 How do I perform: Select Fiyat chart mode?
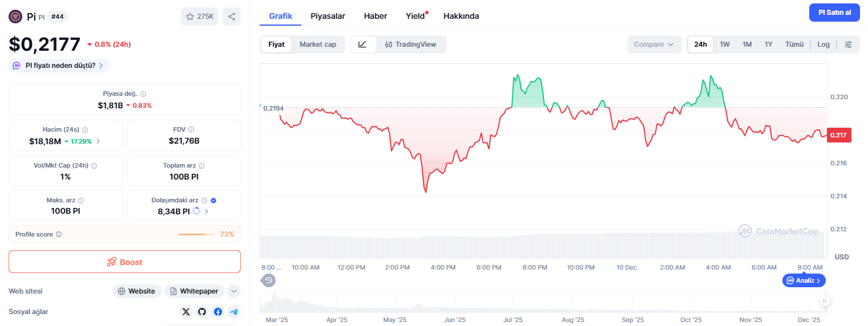276,44
